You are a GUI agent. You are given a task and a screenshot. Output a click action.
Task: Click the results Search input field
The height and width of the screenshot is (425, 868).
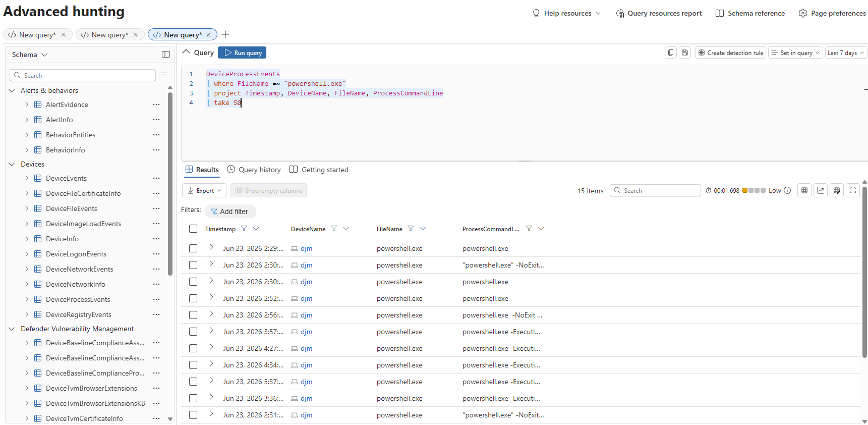(x=655, y=190)
